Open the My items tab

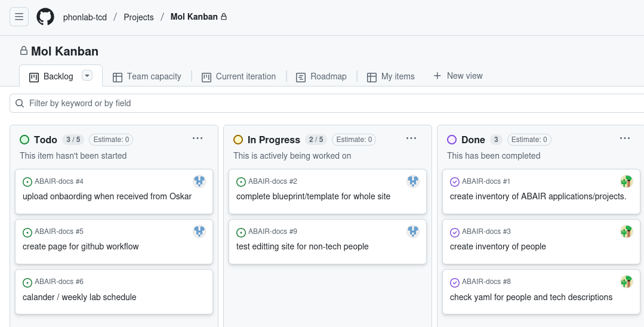pos(390,76)
